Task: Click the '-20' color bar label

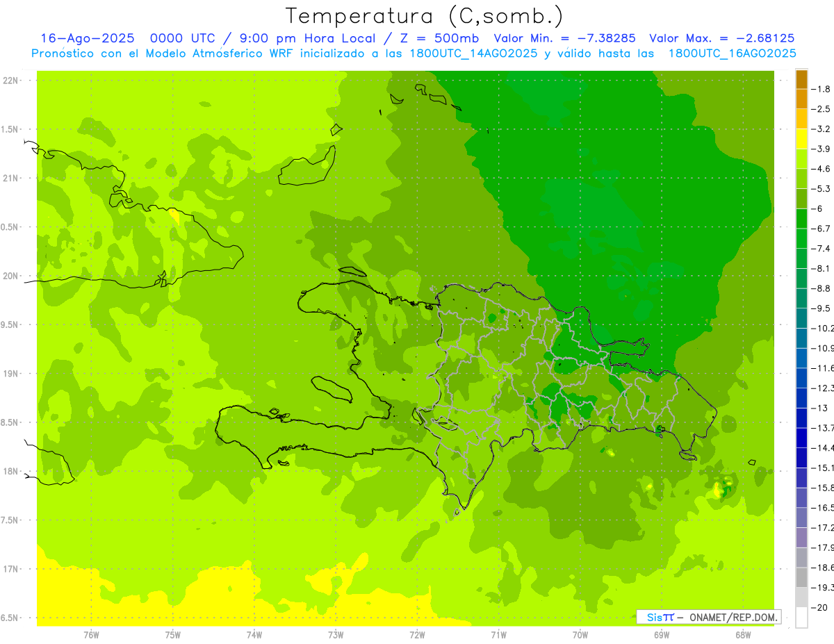Action: point(819,607)
